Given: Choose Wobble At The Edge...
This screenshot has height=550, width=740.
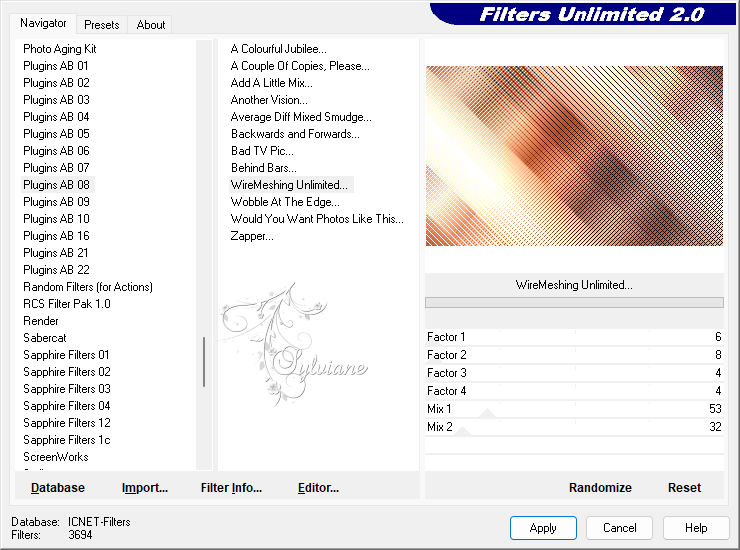Looking at the screenshot, I should 285,202.
